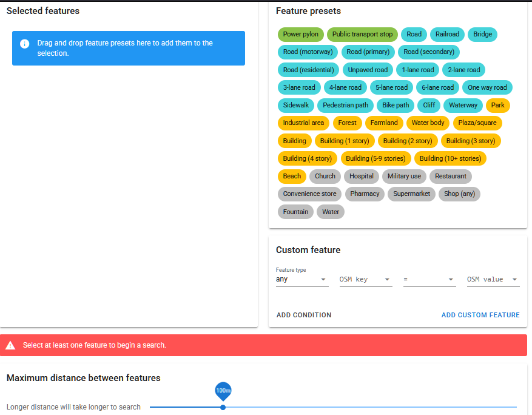532x415 pixels.
Task: Click the info icon in the blue banner
Action: point(25,44)
